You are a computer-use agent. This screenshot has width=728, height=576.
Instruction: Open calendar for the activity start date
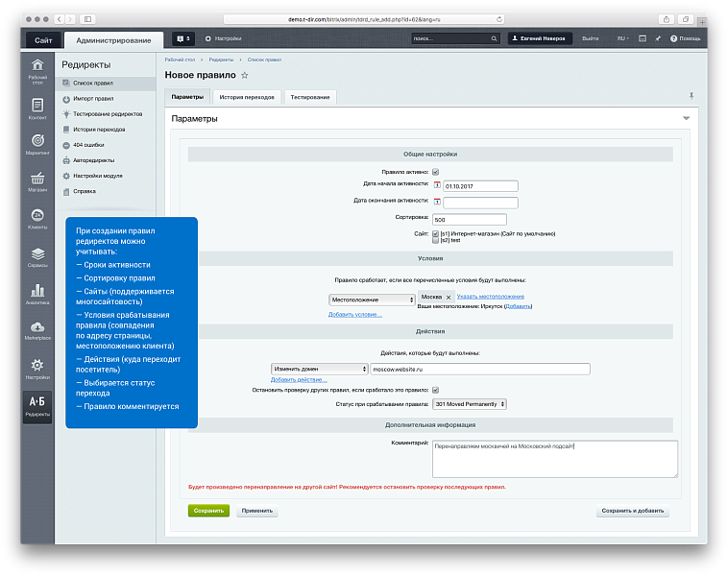point(437,186)
